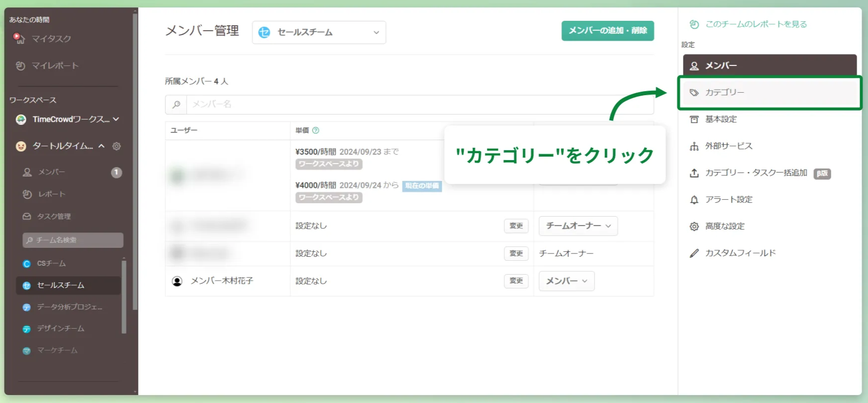Viewport: 868px width, 403px height.
Task: Click the help icon next to 単価
Action: pos(316,130)
